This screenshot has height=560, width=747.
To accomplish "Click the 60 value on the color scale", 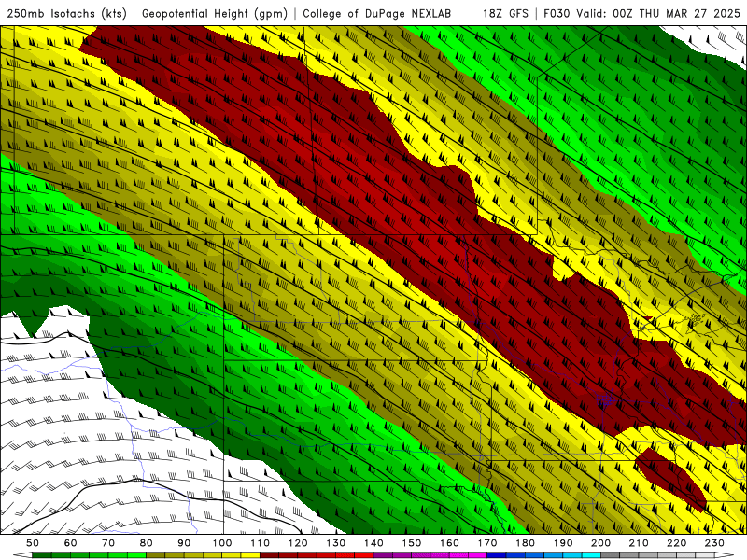I will (71, 543).
